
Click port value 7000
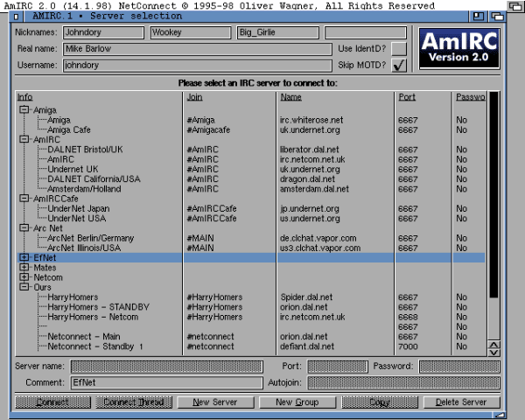click(x=408, y=346)
